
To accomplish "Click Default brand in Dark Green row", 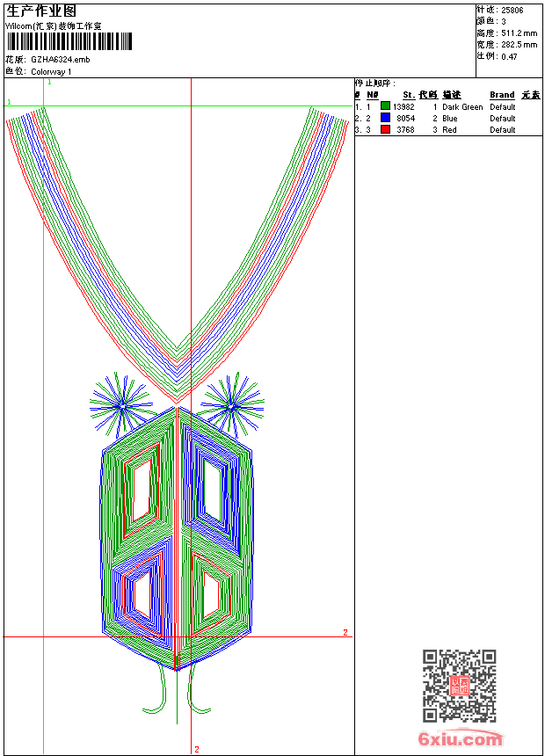I will 503,107.
